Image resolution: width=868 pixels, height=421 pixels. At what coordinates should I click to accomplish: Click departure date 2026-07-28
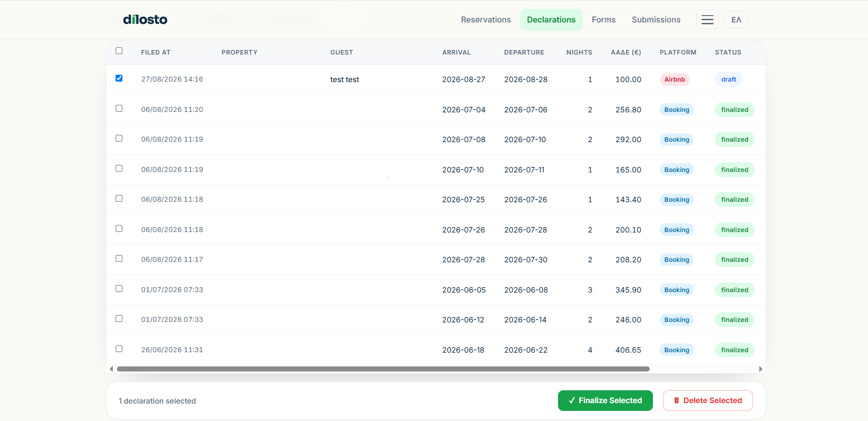pos(525,230)
